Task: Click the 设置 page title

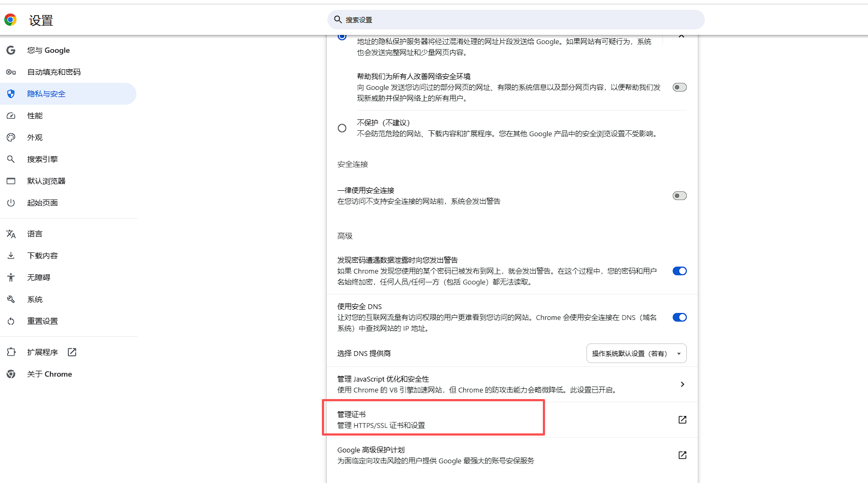Action: (41, 21)
